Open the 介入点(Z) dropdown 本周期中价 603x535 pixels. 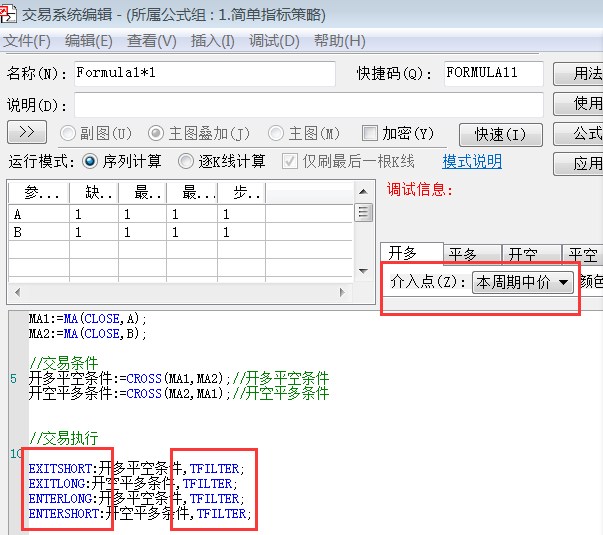(x=523, y=283)
